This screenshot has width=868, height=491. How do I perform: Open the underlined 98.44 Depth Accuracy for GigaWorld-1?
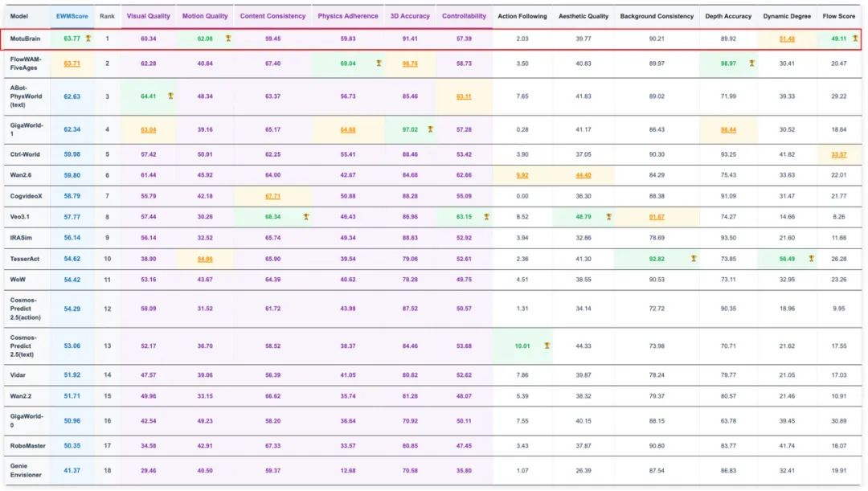(728, 129)
